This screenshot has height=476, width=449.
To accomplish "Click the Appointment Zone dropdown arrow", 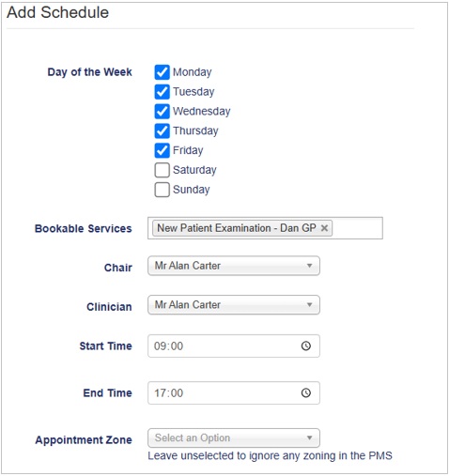I will (x=309, y=438).
